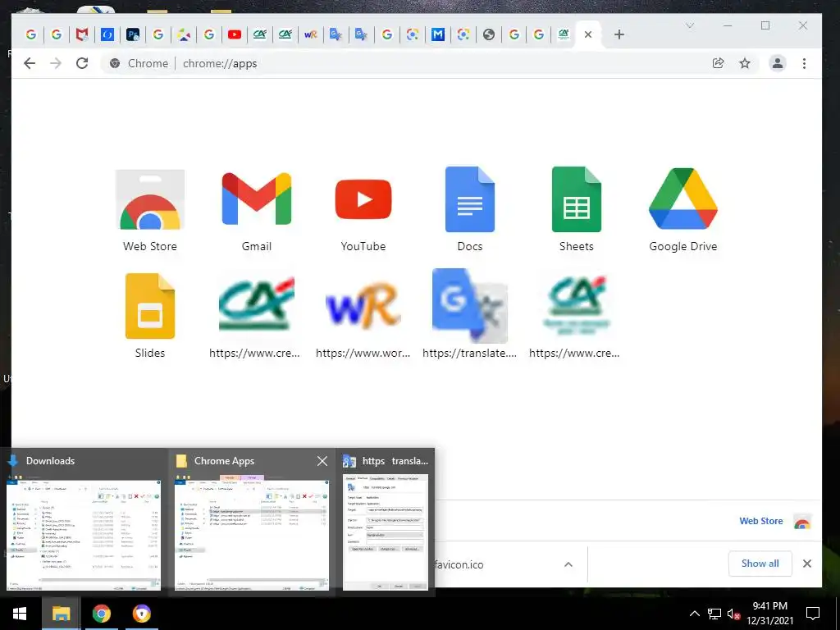Expand options for favicon.ico download

click(568, 564)
